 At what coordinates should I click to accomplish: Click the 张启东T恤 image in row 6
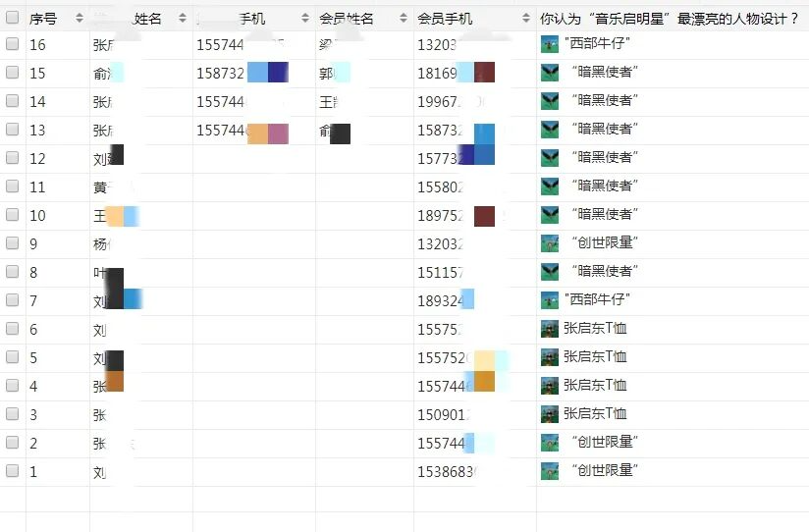[x=550, y=329]
